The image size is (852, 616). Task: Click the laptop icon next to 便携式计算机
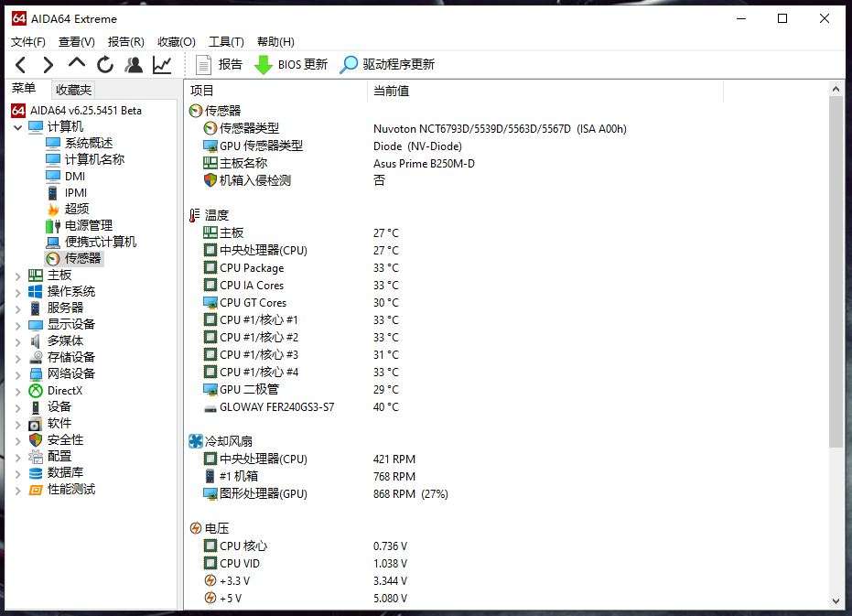(53, 242)
